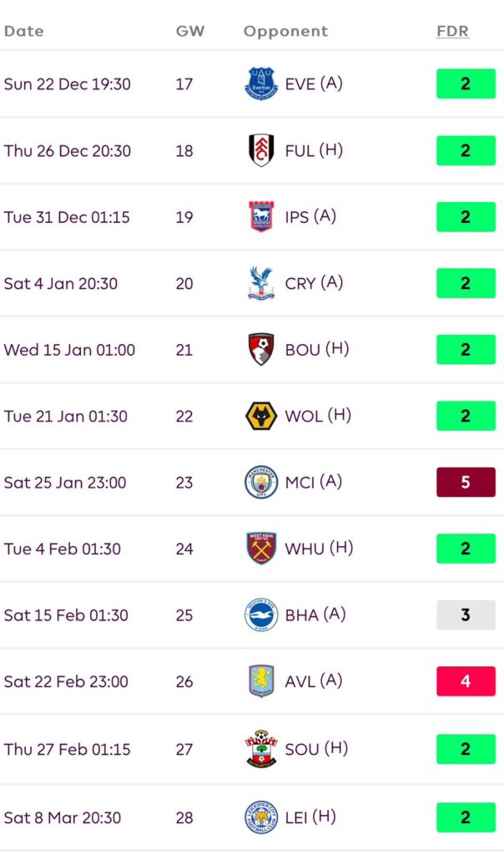Click the Brighton seagull crest
This screenshot has width=504, height=855.
tap(261, 615)
